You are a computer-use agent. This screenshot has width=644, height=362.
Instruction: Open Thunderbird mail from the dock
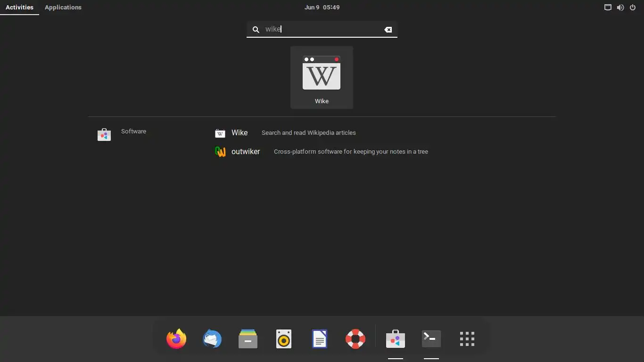[212, 339]
